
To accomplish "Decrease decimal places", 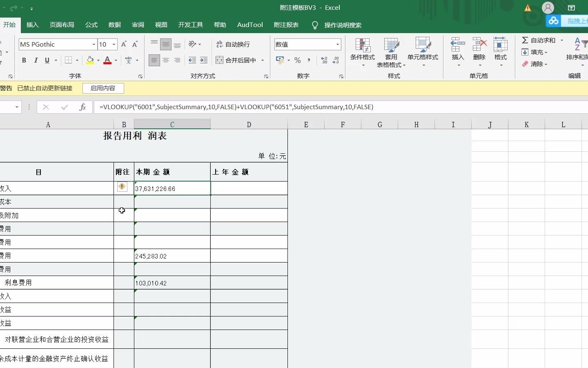I will [x=336, y=61].
